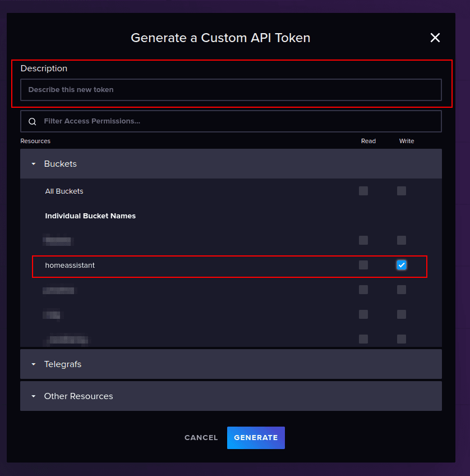Click the Description input field

(x=231, y=90)
